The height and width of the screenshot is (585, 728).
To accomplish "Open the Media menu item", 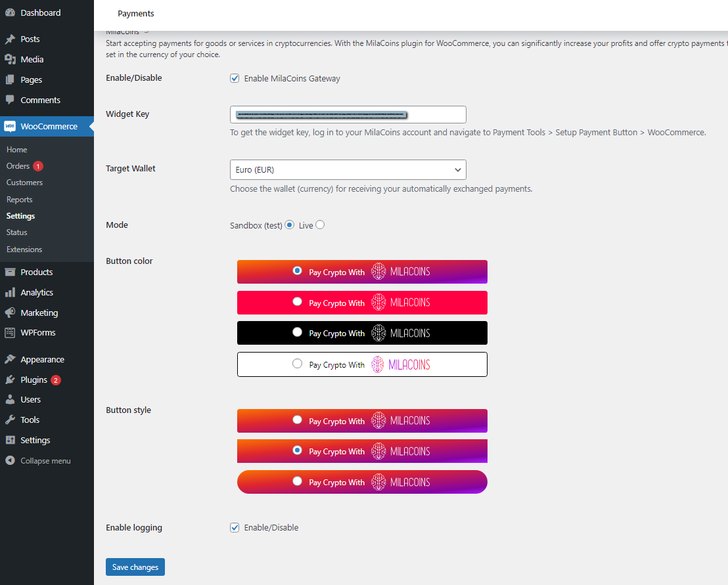I will (32, 59).
